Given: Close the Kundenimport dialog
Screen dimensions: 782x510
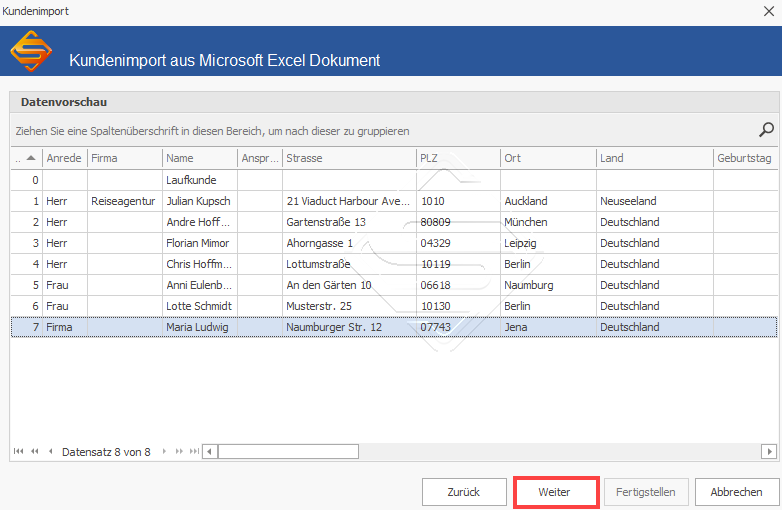Looking at the screenshot, I should pyautogui.click(x=769, y=11).
